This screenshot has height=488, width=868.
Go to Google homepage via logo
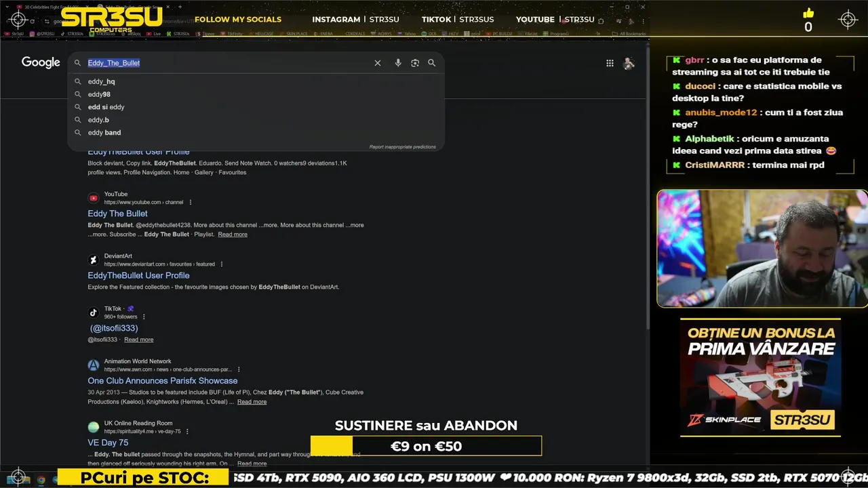click(x=41, y=62)
